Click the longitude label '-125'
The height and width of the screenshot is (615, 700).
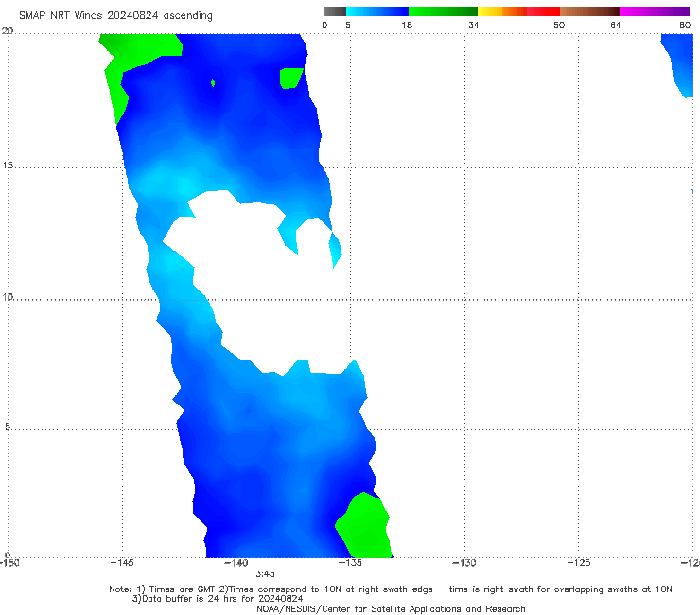[579, 563]
